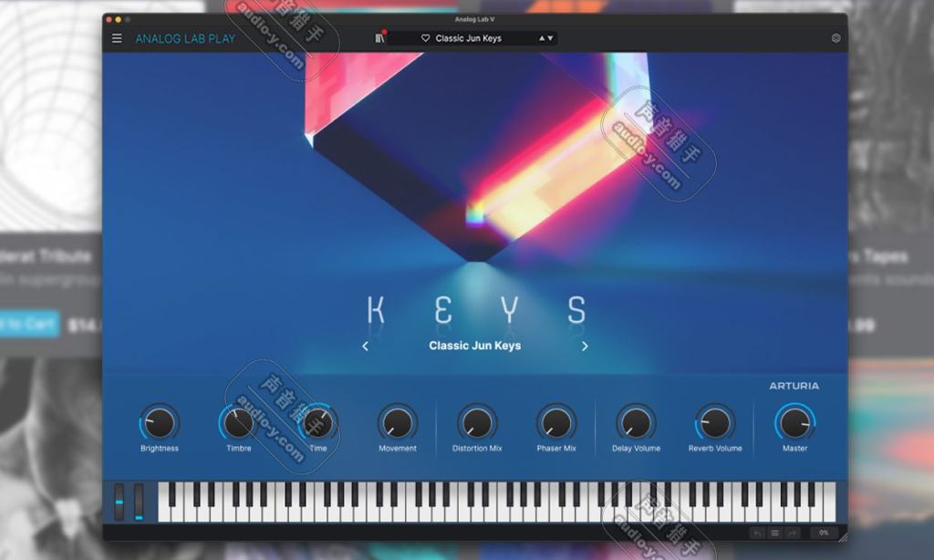Toggle the heart to favorite Classic Jun Keys
This screenshot has width=934, height=560.
pos(425,38)
